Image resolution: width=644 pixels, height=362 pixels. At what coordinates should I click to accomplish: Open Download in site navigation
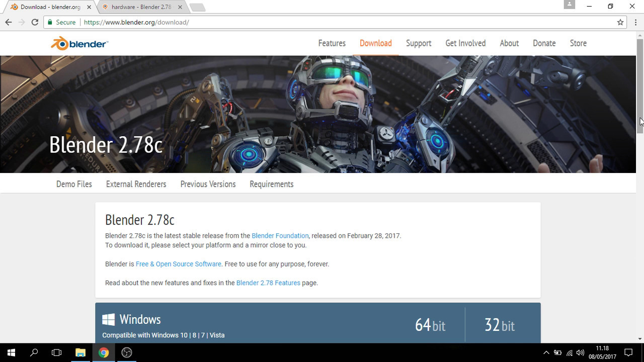375,43
